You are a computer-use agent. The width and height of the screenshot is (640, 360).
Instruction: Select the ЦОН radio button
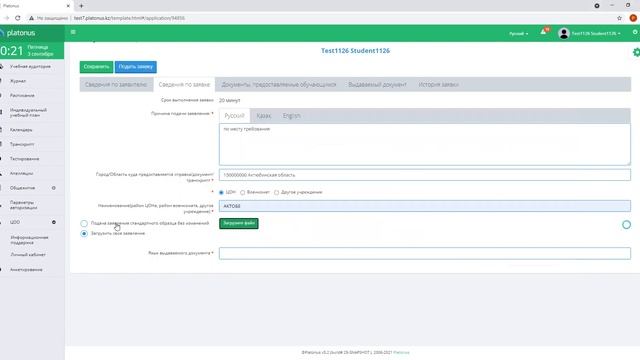tap(221, 192)
